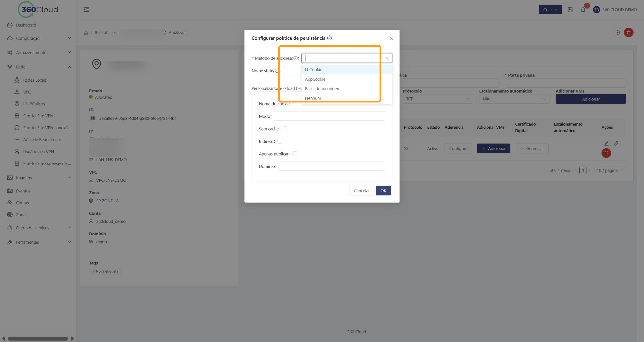The image size is (644, 342).
Task: Choose Baseado na origem option
Action: tap(347, 89)
